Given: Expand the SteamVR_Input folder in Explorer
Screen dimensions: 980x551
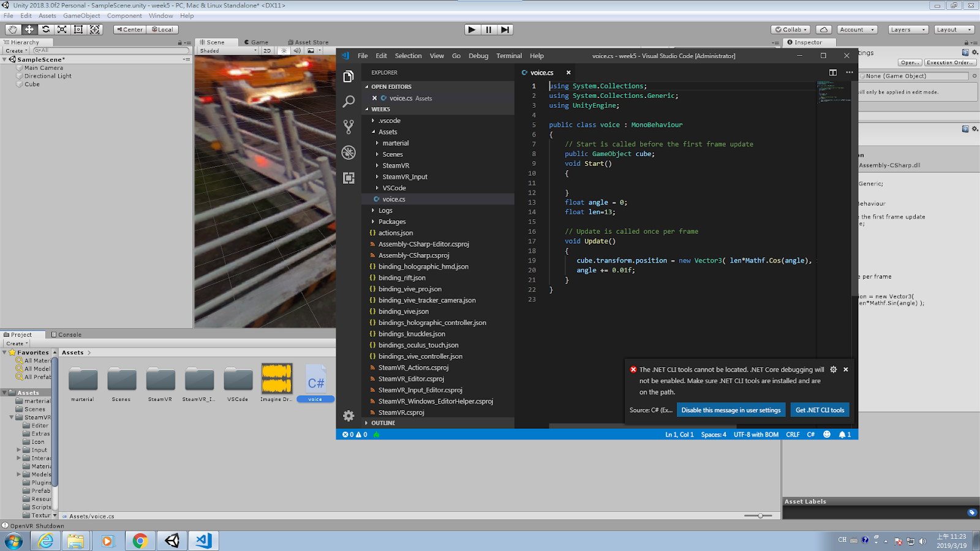Looking at the screenshot, I should pos(405,177).
